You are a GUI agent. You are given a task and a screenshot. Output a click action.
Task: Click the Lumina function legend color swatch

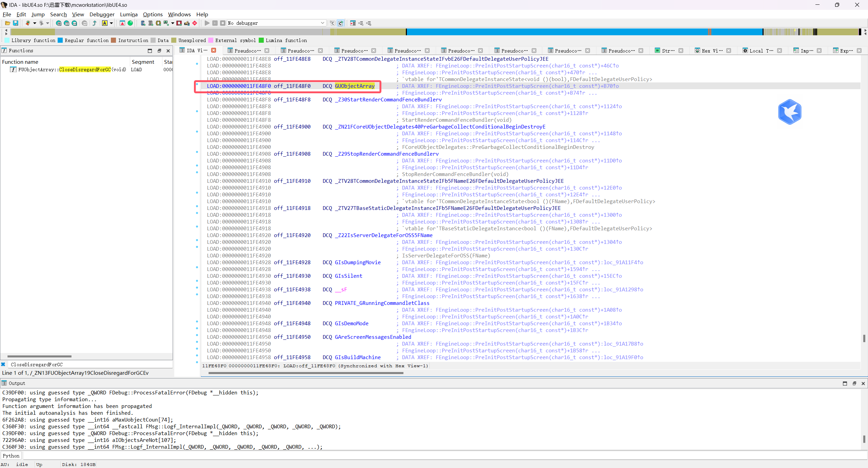coord(261,40)
